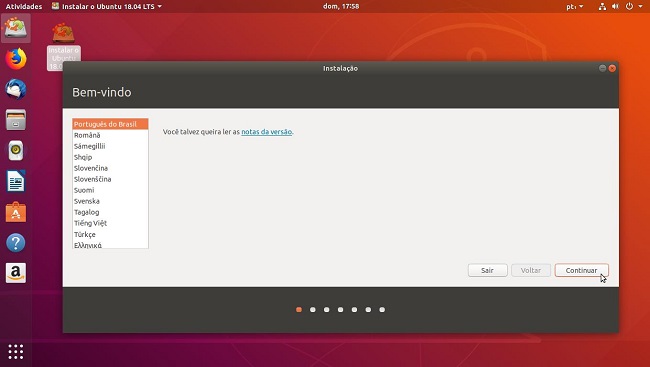This screenshot has height=367, width=650.
Task: Click the Continuar button
Action: (x=582, y=270)
